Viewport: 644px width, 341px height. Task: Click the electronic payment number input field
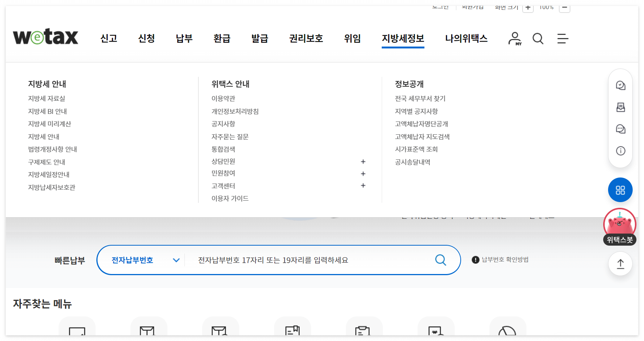tap(302, 260)
